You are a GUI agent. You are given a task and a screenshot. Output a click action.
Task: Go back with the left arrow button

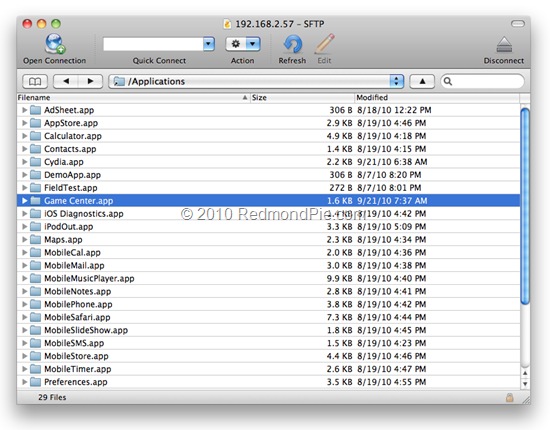(66, 81)
